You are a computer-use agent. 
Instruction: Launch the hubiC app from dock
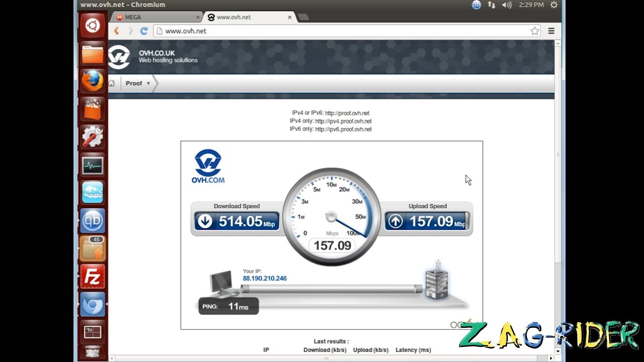click(93, 193)
